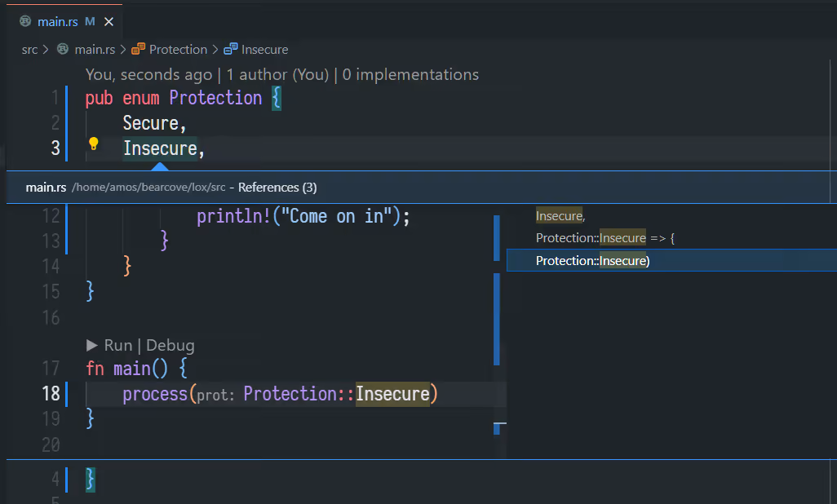Click the Debug code lens link
Viewport: 837px width, 504px height.
[x=170, y=345]
